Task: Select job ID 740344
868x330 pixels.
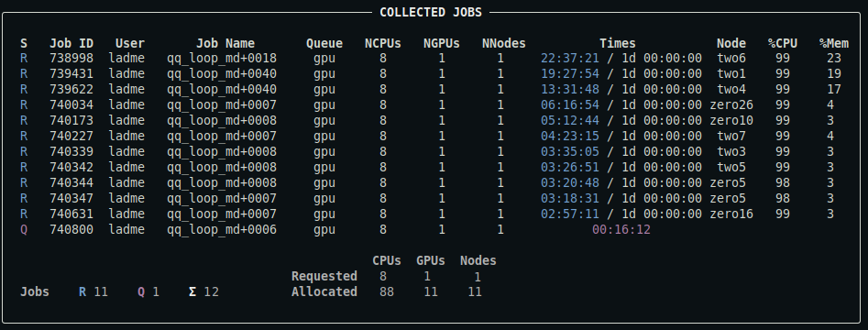Action: 71,182
